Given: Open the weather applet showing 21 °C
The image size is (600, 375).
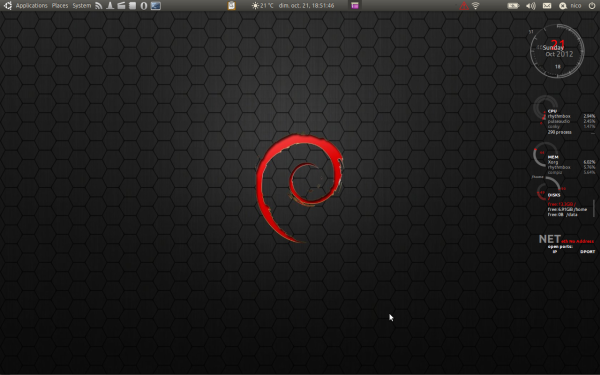Looking at the screenshot, I should click(262, 5).
